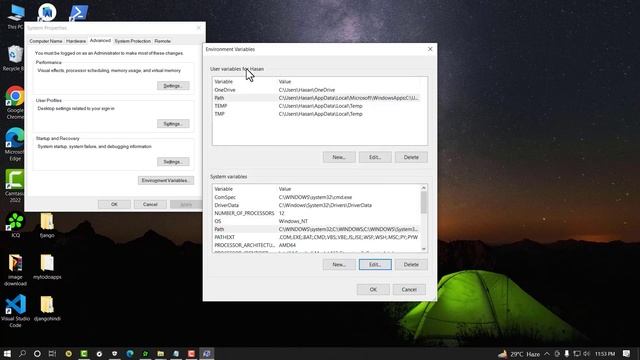The height and width of the screenshot is (360, 640).
Task: Select NUMBER_OF_PROCESSORS system variable row
Action: 316,213
